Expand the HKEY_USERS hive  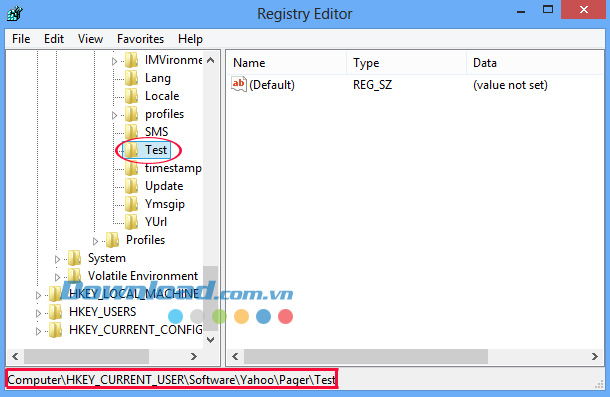(x=38, y=313)
